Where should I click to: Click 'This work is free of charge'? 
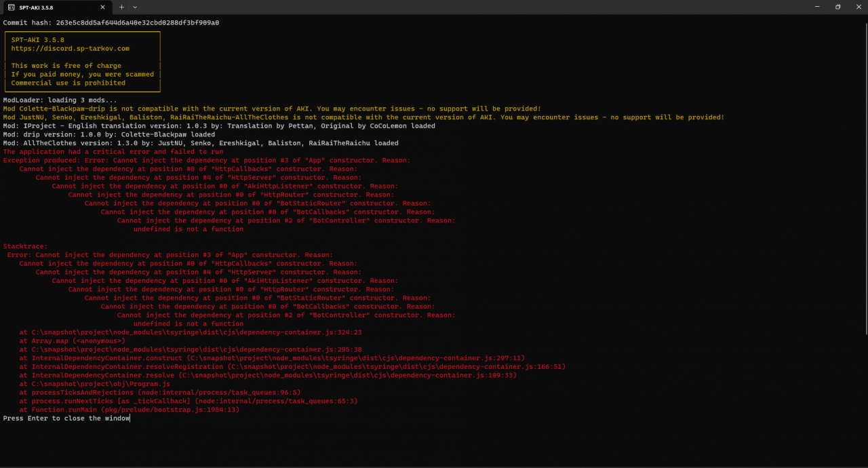66,66
